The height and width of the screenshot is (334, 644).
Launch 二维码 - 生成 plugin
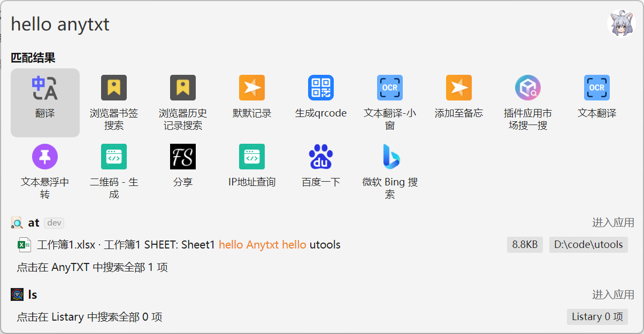click(x=114, y=171)
